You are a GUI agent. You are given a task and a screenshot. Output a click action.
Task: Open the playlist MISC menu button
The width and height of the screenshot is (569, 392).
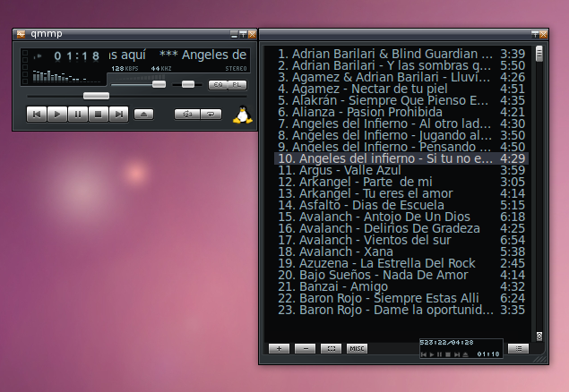click(357, 348)
